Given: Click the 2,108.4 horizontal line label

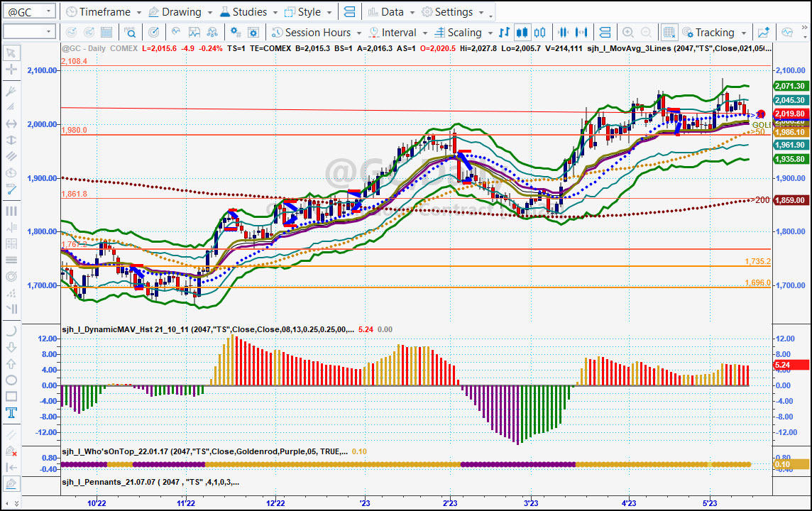Looking at the screenshot, I should tap(74, 61).
